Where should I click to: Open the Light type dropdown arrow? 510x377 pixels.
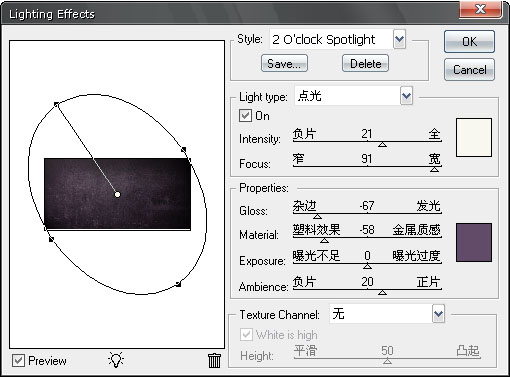(406, 96)
